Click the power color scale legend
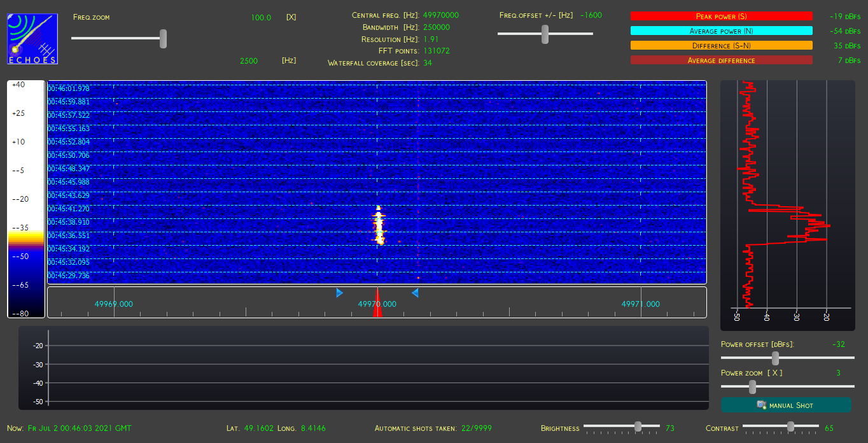The height and width of the screenshot is (443, 868). [26, 199]
